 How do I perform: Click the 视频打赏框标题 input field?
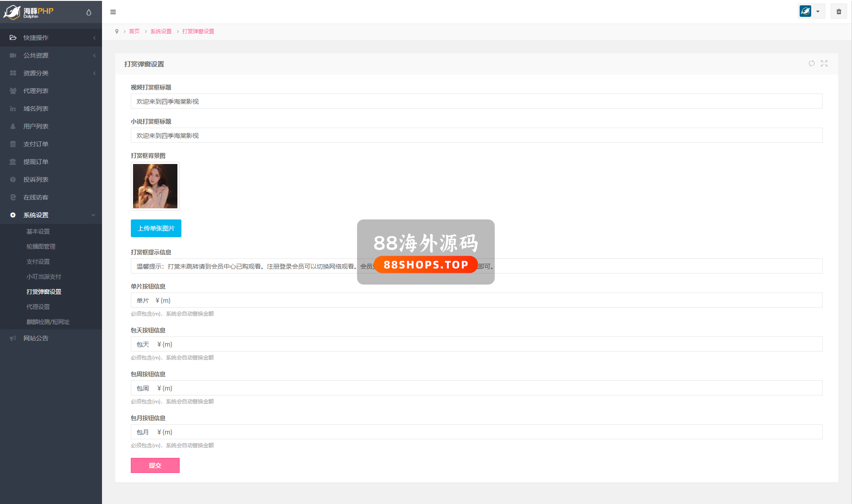click(x=476, y=102)
